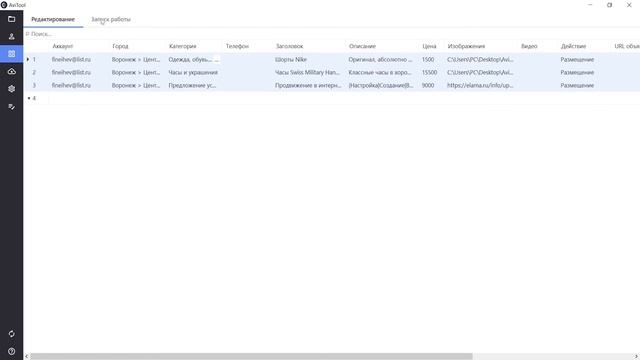Click the Шорты Nike title cell
This screenshot has height=360, width=640.
click(x=291, y=60)
